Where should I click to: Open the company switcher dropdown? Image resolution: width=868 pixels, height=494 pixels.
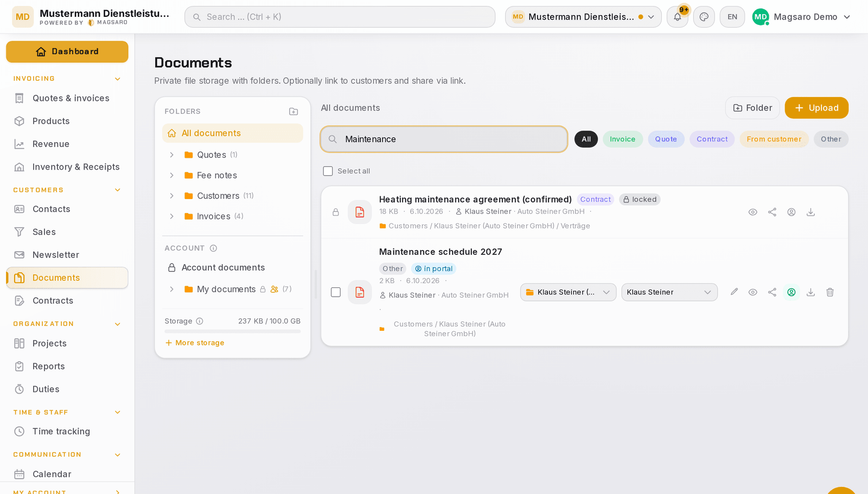coord(583,17)
